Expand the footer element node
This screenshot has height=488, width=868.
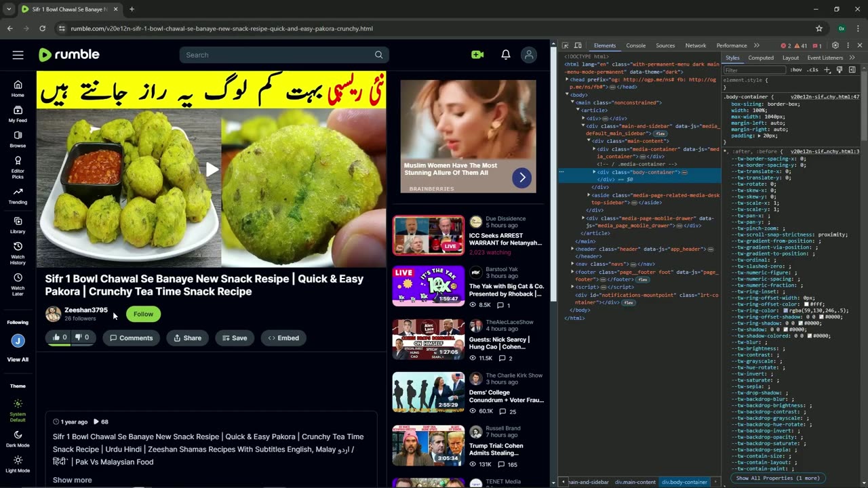(x=573, y=272)
